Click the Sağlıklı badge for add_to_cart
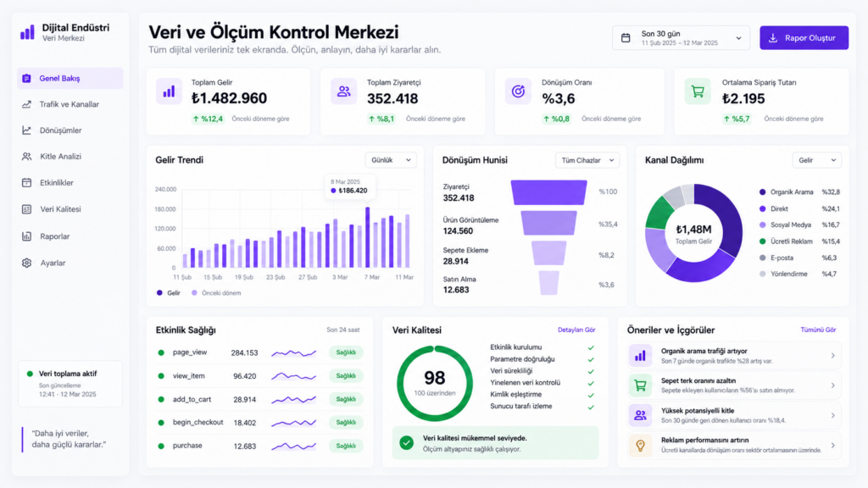 (346, 399)
